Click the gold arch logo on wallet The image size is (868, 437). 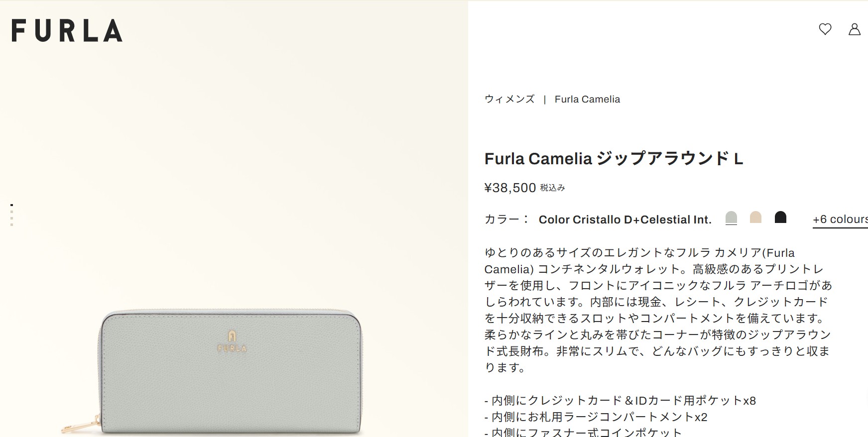[x=232, y=341]
